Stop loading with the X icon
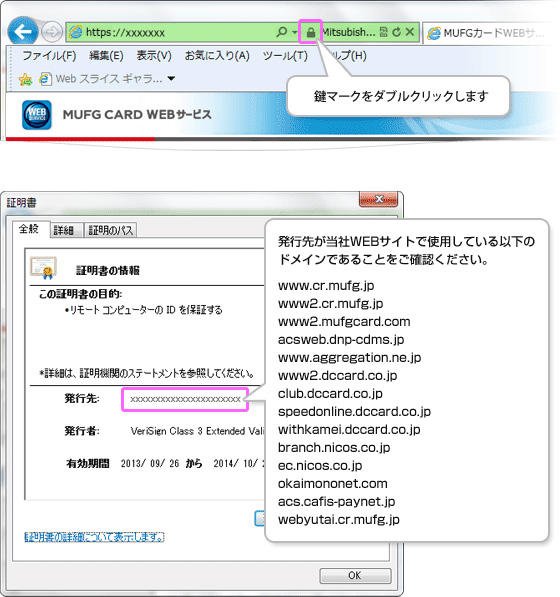Image resolution: width=560 pixels, height=597 pixels. click(x=410, y=32)
